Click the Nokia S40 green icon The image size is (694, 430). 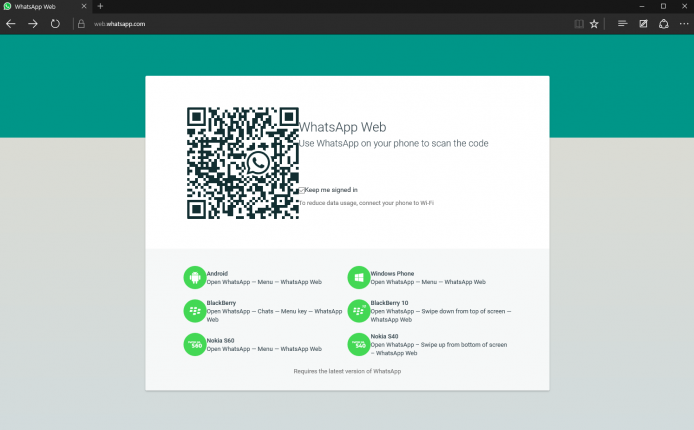click(359, 344)
